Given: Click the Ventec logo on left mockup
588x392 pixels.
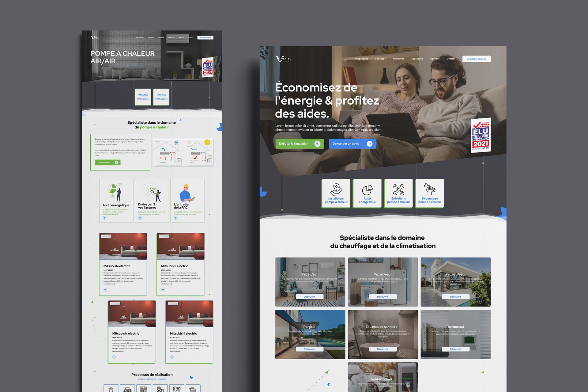Looking at the screenshot, I should pyautogui.click(x=95, y=38).
